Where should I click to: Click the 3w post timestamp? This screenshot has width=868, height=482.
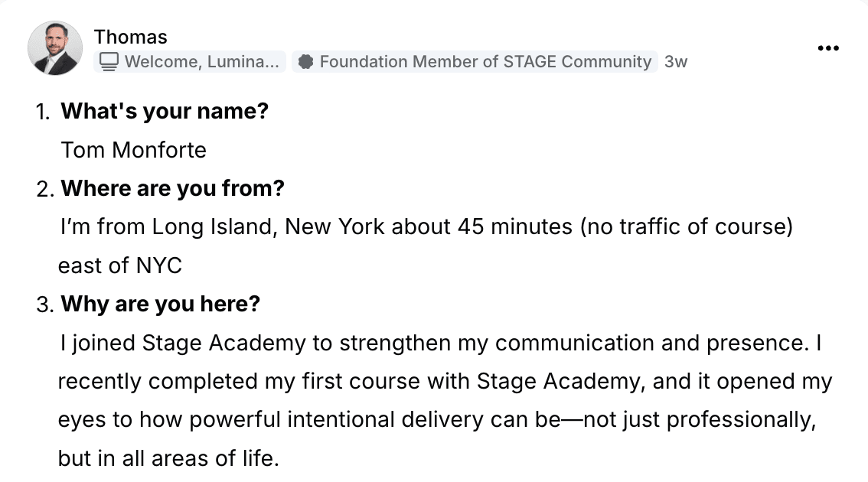click(x=676, y=62)
